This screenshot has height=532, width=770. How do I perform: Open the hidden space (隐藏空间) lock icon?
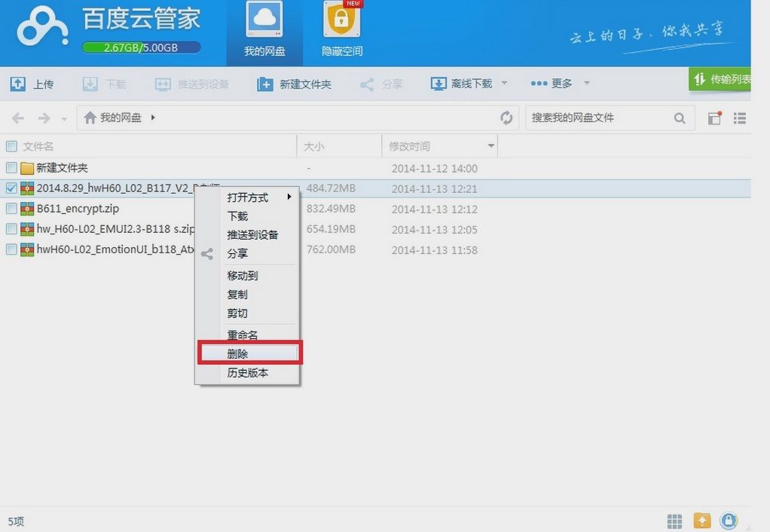point(341,21)
